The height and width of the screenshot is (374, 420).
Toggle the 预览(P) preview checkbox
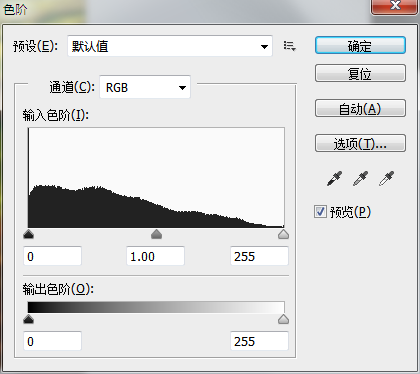(320, 212)
